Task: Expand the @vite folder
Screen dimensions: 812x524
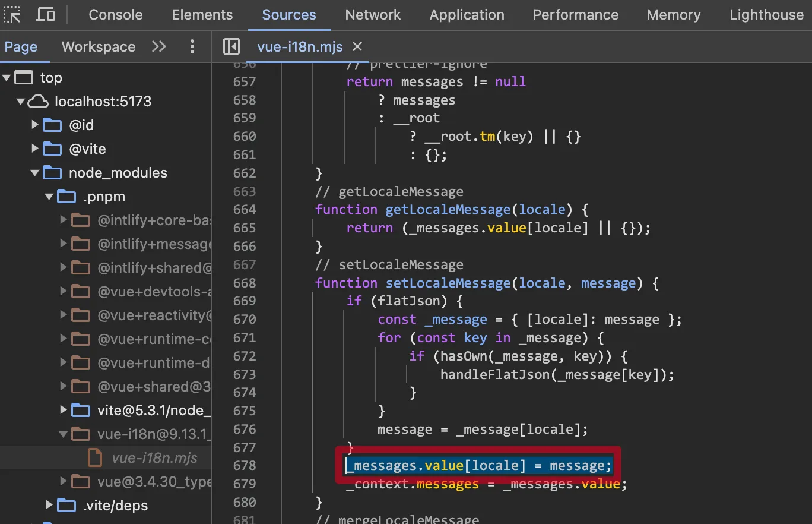Action: 35,149
